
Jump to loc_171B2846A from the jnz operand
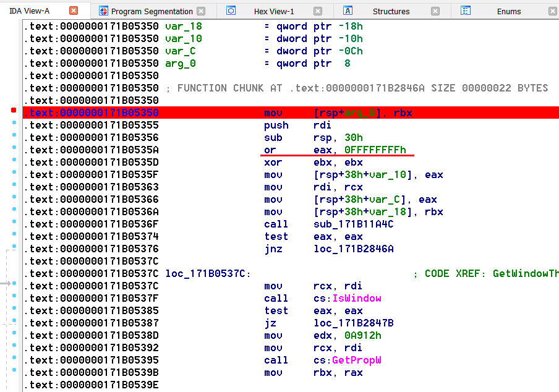(354, 249)
